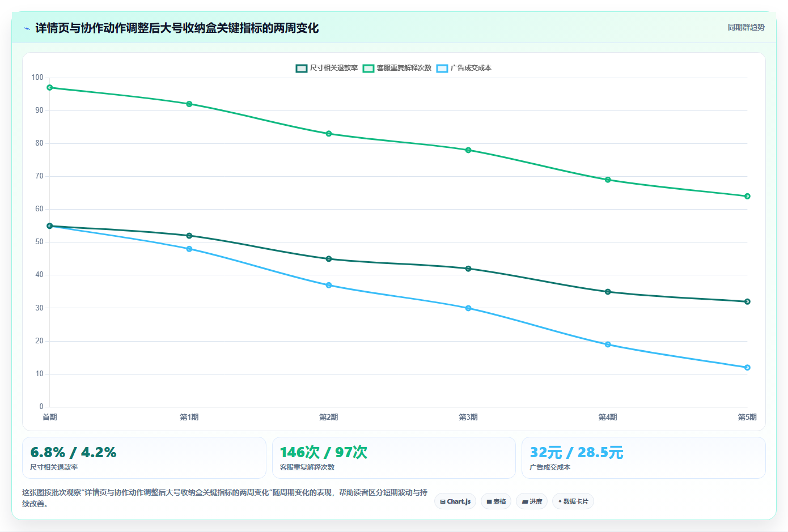Toggle the 广告成交成本 legend series
This screenshot has width=788, height=532.
(464, 68)
